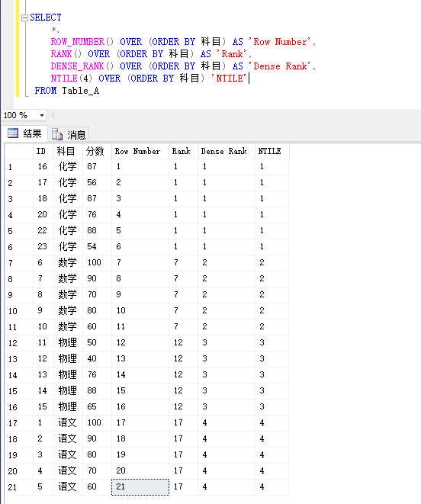Open the 100 % zoom dropdown
Viewport: 421px width, 504px height.
click(x=42, y=115)
